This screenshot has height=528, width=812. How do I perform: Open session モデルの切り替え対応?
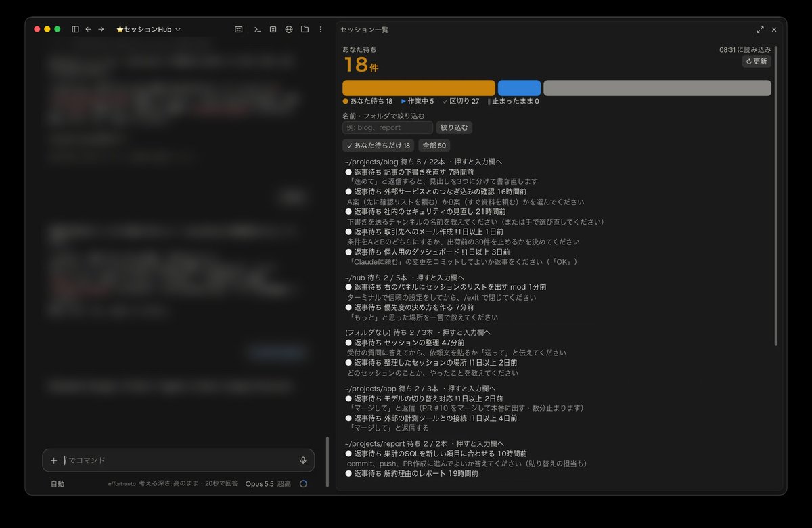point(424,399)
